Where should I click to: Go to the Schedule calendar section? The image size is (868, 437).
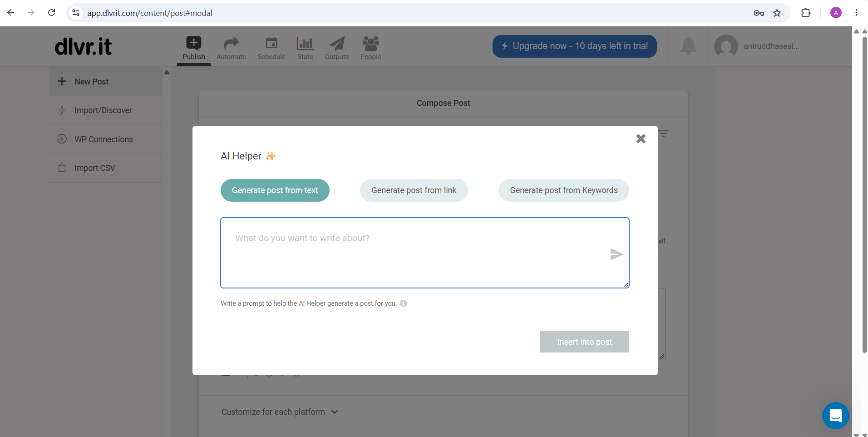pyautogui.click(x=271, y=48)
